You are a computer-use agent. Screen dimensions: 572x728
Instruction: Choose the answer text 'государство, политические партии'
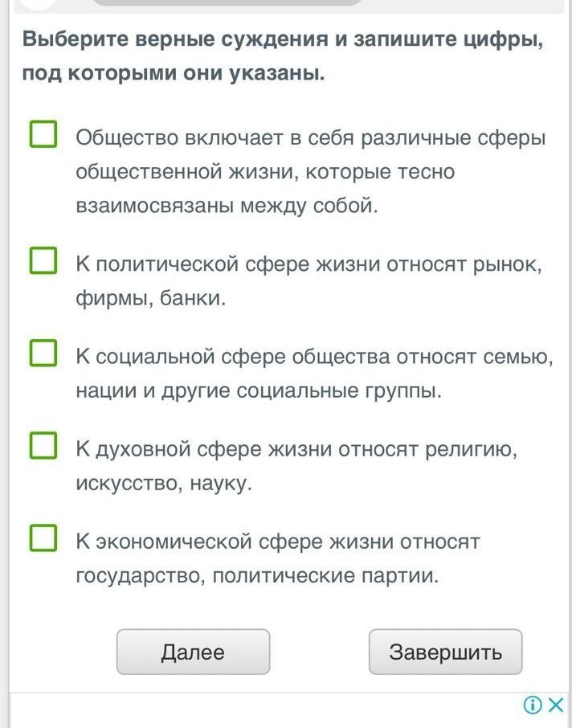point(257,576)
